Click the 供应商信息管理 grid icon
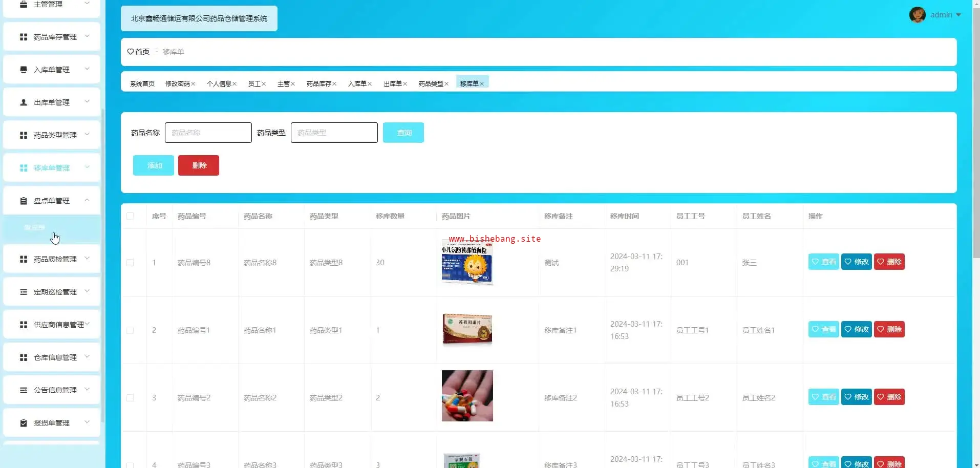980x468 pixels. [24, 325]
